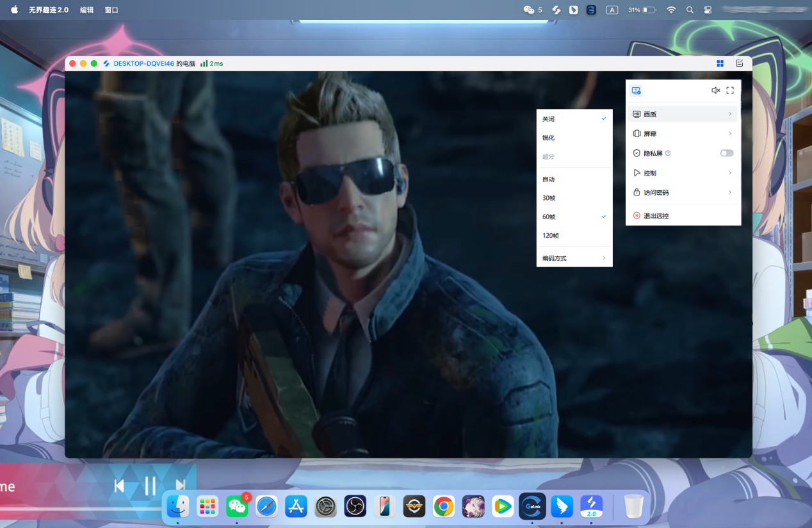
Task: Open the Apple menu
Action: [x=14, y=10]
